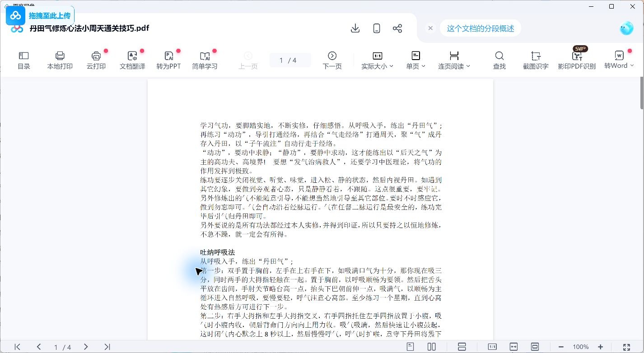Click 这个文档的分段概述 suggestion

[x=481, y=28]
